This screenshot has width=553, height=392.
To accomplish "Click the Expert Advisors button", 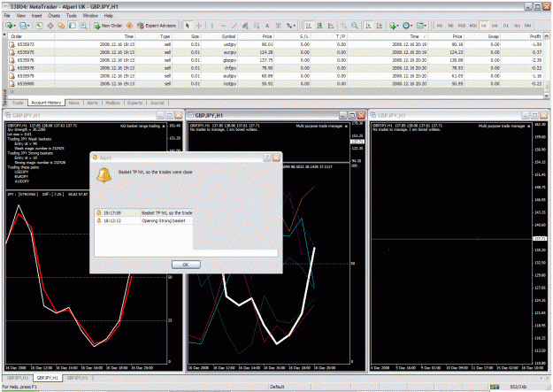I will coord(157,26).
